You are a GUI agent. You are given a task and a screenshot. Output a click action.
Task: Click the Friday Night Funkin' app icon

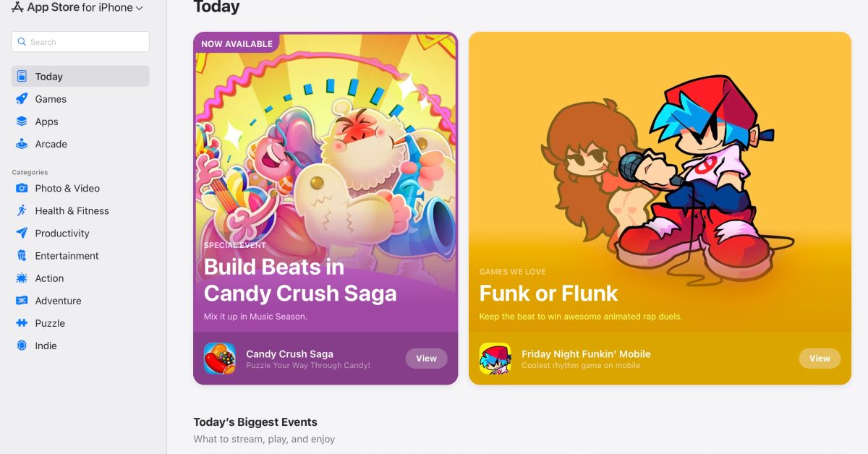click(x=495, y=359)
